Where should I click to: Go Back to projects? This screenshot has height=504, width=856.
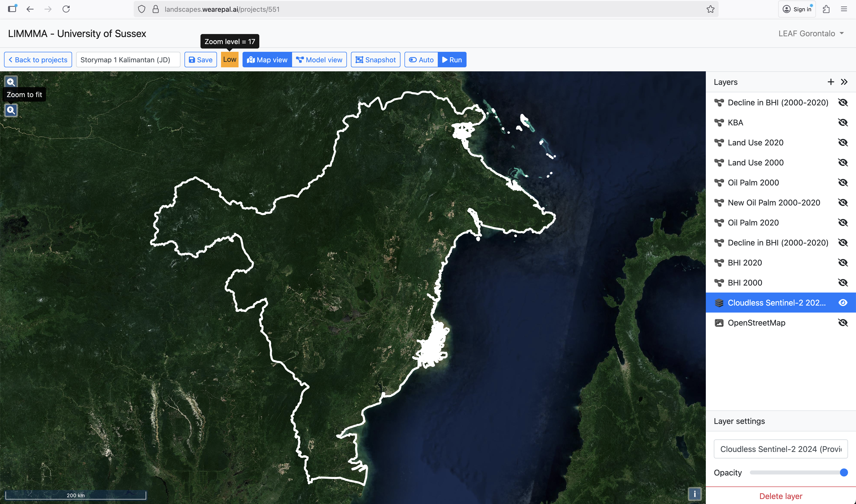click(38, 60)
